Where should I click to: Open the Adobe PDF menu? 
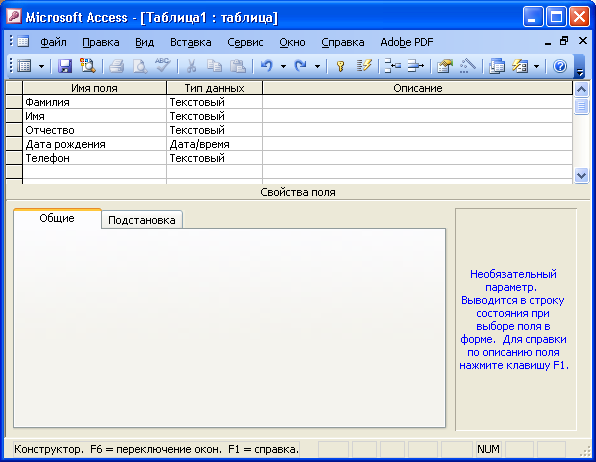(407, 42)
